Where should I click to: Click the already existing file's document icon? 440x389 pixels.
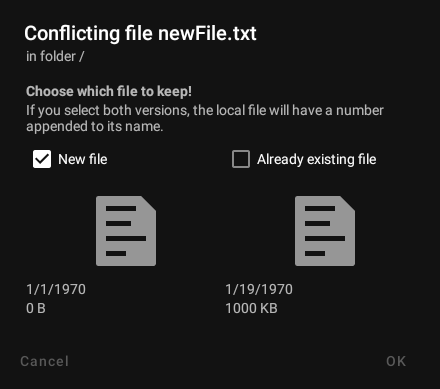coord(325,231)
